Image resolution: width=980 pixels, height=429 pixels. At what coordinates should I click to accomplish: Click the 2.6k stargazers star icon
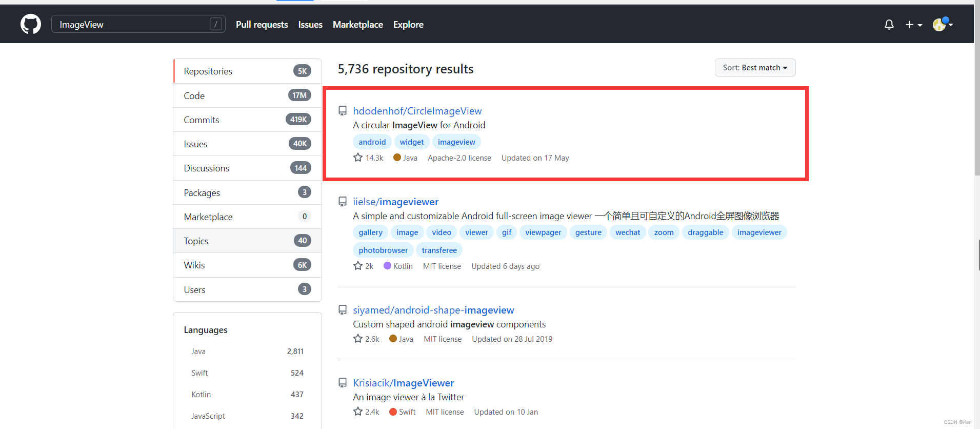[358, 339]
